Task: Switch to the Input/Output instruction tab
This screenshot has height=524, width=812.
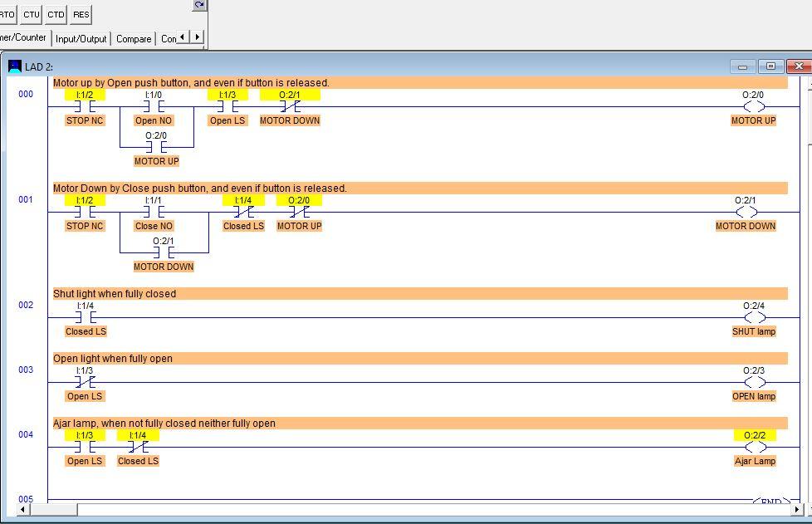Action: (x=81, y=38)
